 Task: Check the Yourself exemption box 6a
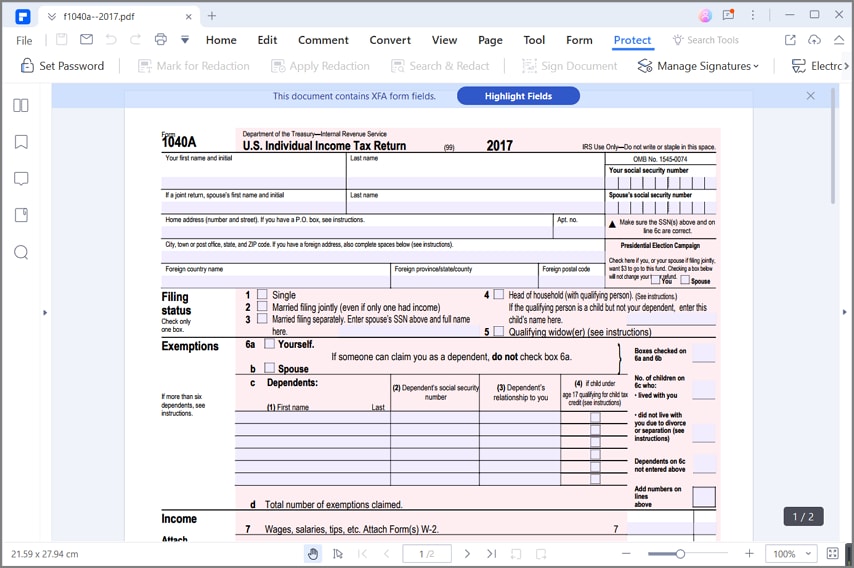tap(269, 344)
